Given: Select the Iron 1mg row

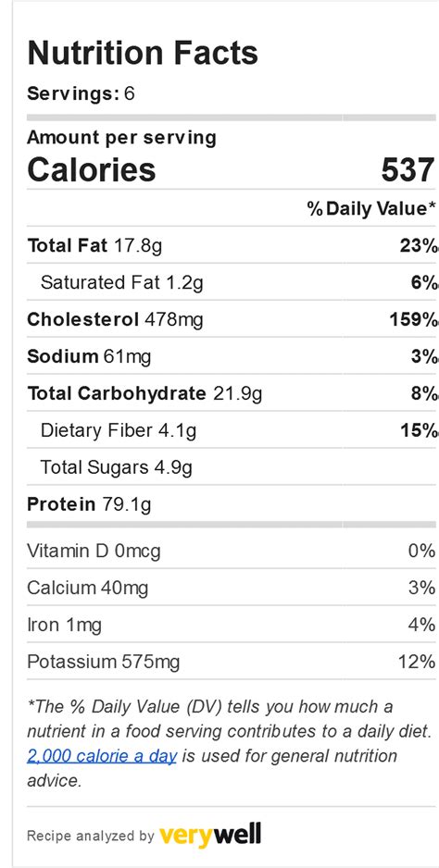Looking at the screenshot, I should pyautogui.click(x=232, y=625).
